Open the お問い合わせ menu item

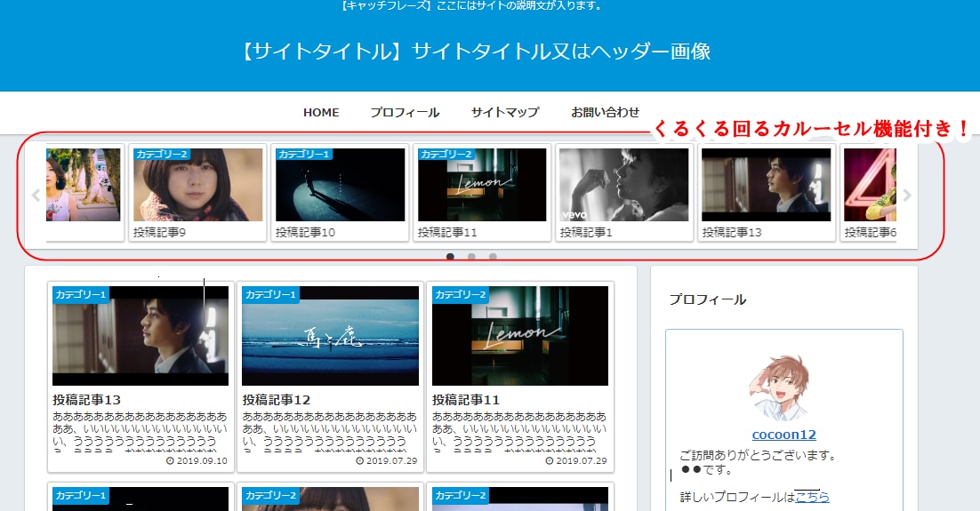[605, 113]
